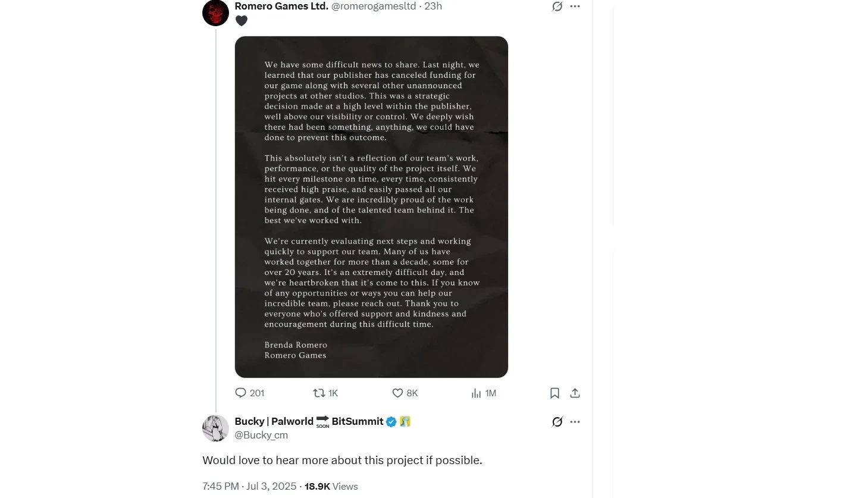This screenshot has height=498, width=868.
Task: Like the Romero Games post
Action: (x=398, y=393)
